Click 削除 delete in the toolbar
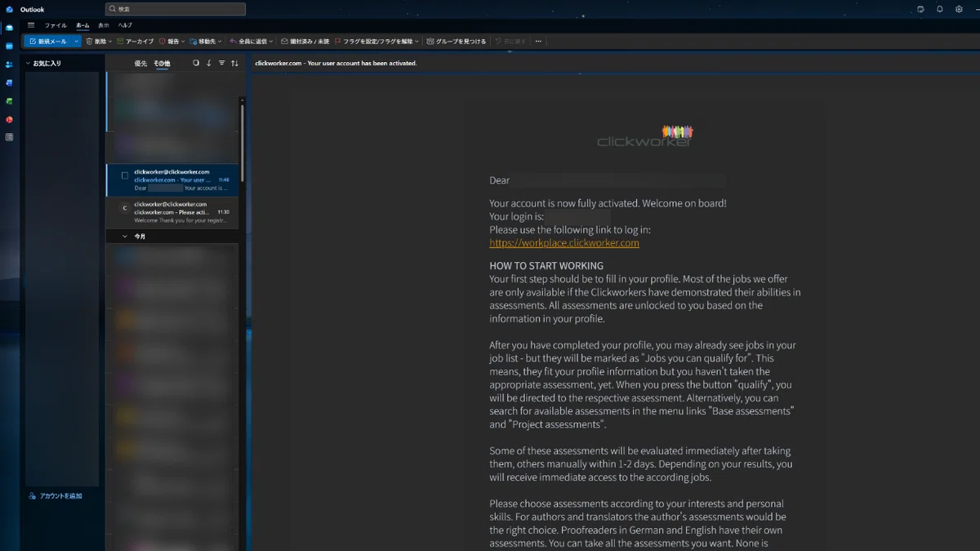The width and height of the screenshot is (980, 551). click(96, 41)
